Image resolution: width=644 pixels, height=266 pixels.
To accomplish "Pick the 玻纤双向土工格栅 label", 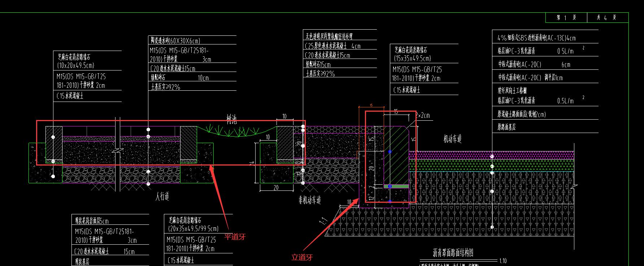I will click(x=512, y=90).
